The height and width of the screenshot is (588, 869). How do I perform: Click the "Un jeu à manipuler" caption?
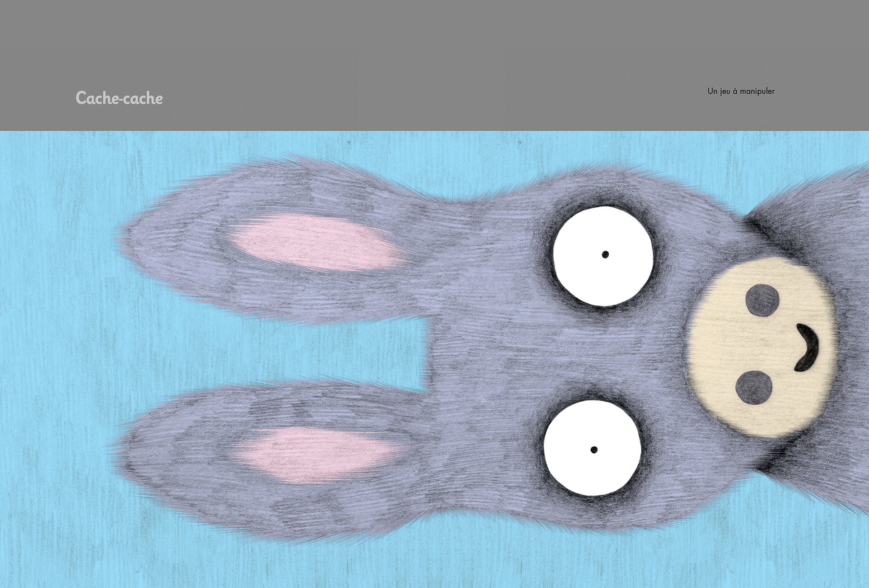coord(740,91)
